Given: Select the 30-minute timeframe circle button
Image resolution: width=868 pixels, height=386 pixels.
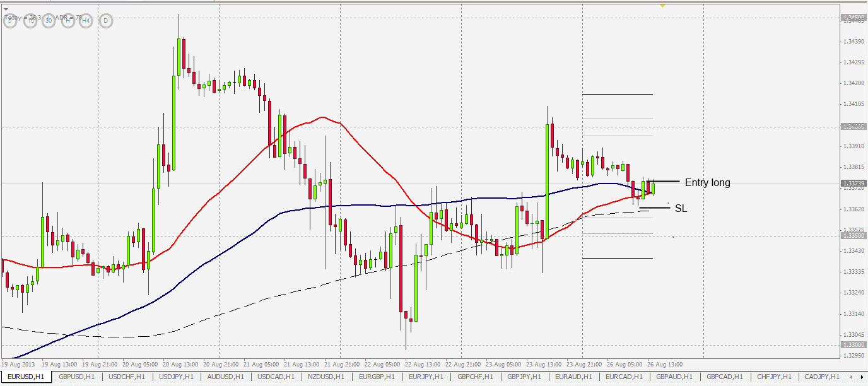Looking at the screenshot, I should coord(49,21).
